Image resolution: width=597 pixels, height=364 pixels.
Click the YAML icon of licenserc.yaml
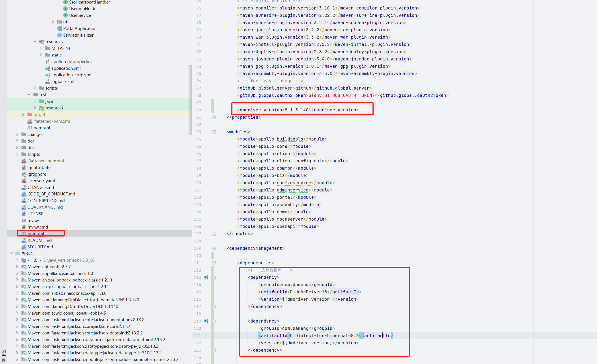(24, 180)
